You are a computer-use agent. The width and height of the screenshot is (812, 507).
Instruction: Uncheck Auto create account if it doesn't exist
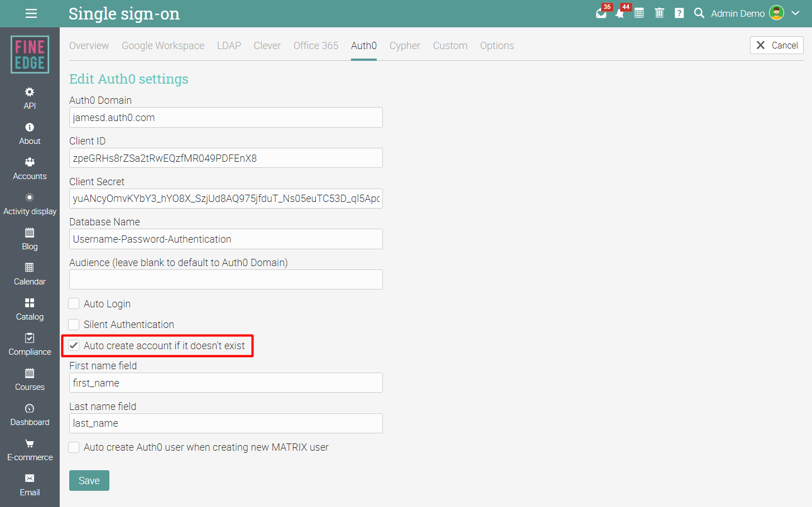pyautogui.click(x=74, y=345)
